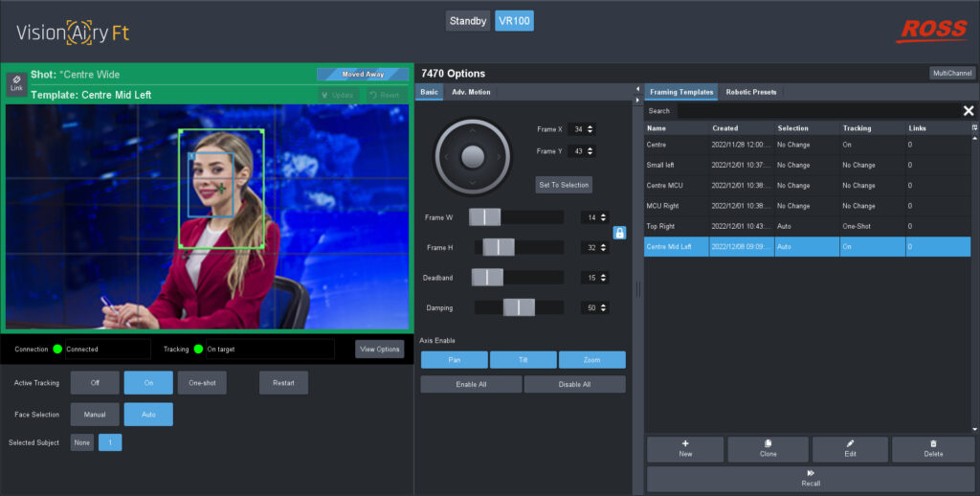This screenshot has height=496, width=980.
Task: Click the Link icon beside Shot
Action: [x=16, y=83]
